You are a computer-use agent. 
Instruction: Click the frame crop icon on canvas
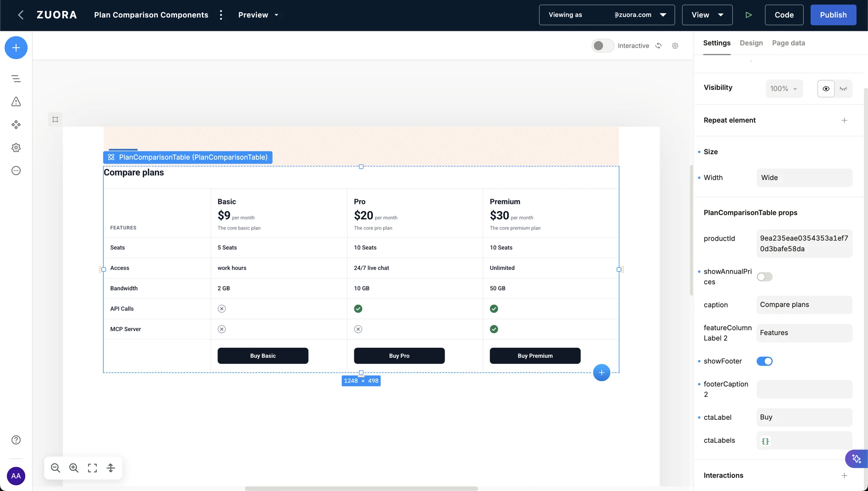(x=55, y=119)
